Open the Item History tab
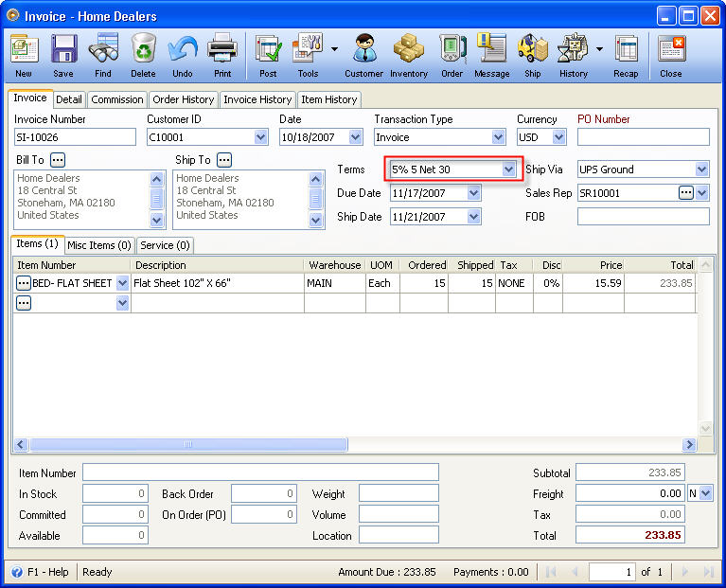Screen dimensions: 726x588 329,99
